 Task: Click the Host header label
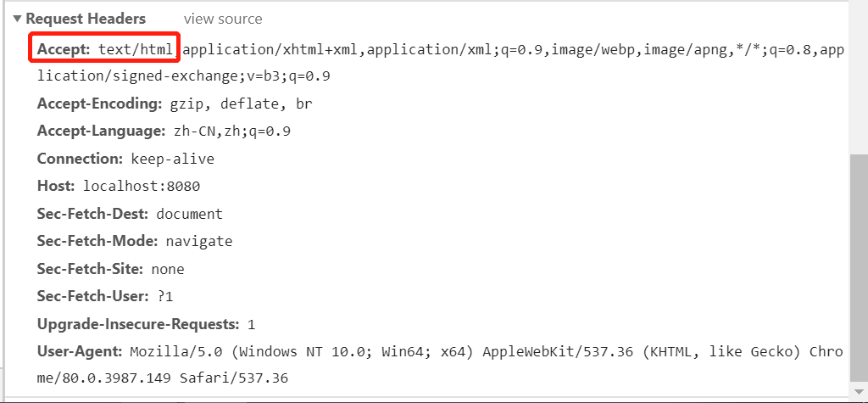coord(57,186)
